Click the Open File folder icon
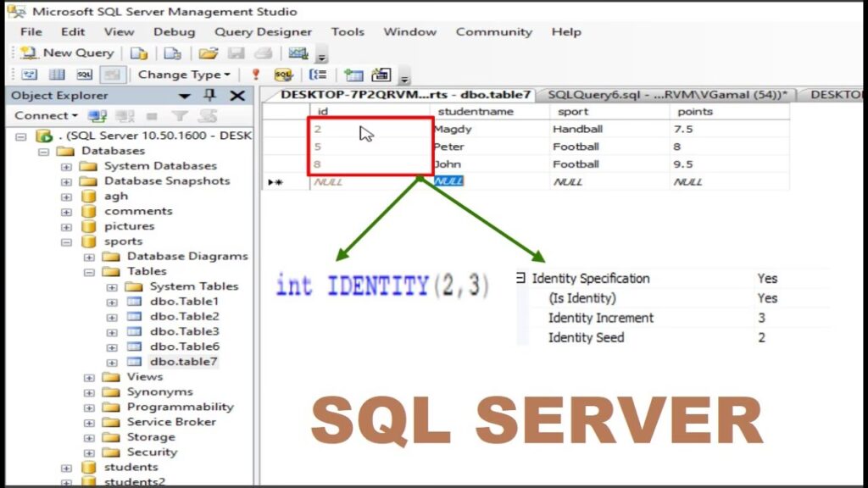Viewport: 868px width, 488px height. coord(208,53)
